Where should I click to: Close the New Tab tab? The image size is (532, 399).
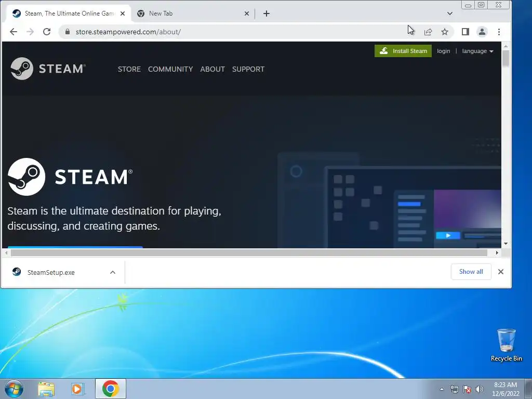247,14
